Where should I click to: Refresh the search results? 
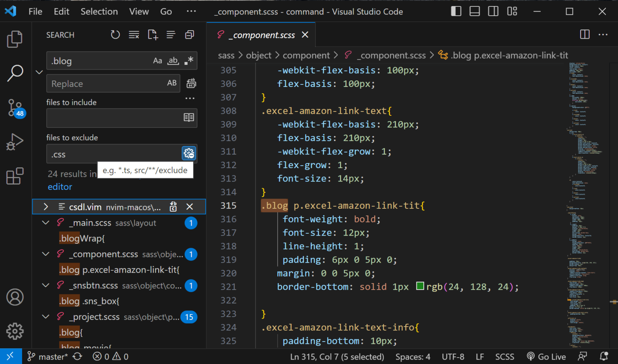(x=115, y=35)
